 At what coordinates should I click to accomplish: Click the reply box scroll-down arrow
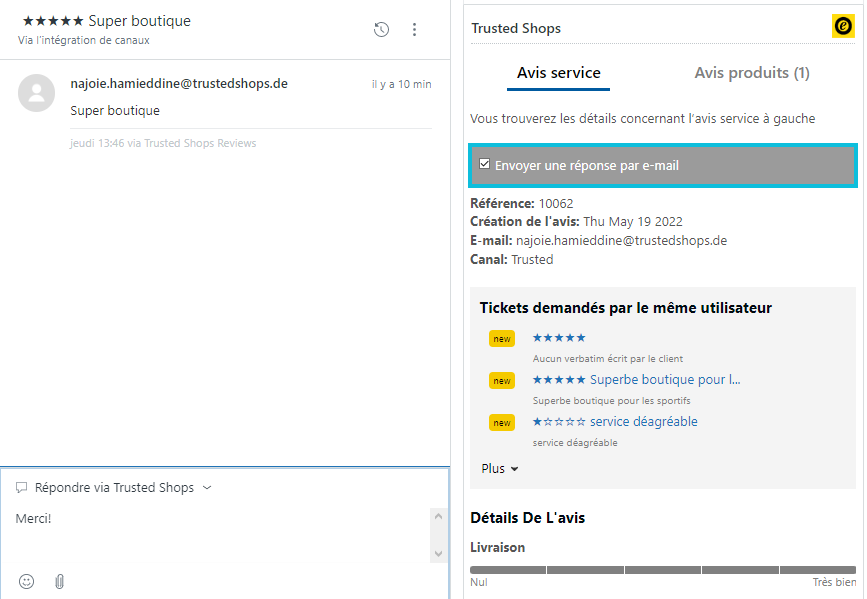[x=438, y=554]
